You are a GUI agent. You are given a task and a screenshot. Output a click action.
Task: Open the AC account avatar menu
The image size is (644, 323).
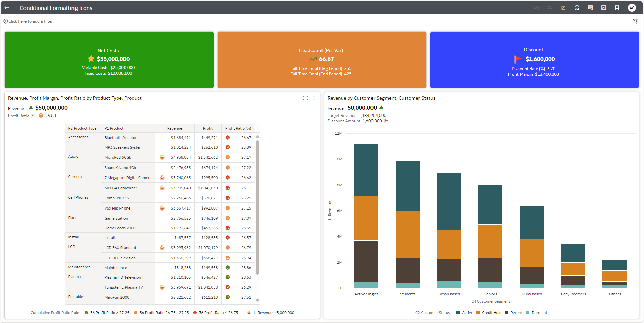pyautogui.click(x=632, y=8)
